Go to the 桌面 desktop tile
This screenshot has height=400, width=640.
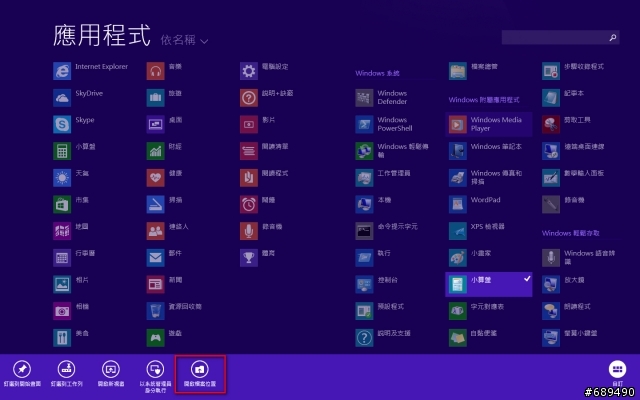pos(164,124)
